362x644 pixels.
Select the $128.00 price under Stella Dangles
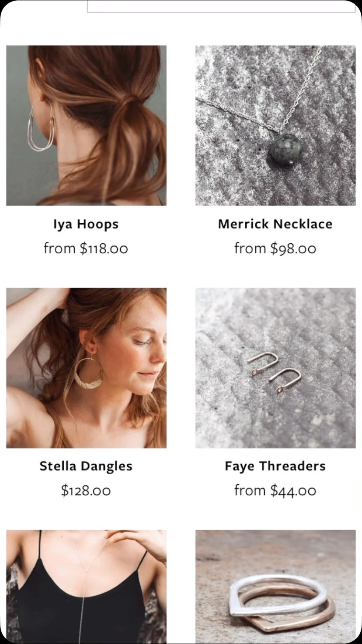point(86,490)
